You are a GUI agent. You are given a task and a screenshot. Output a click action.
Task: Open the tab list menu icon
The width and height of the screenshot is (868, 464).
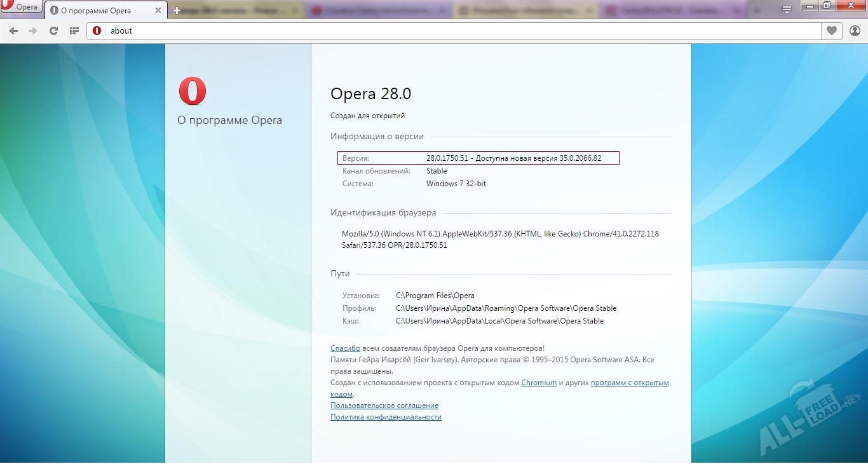tap(787, 10)
